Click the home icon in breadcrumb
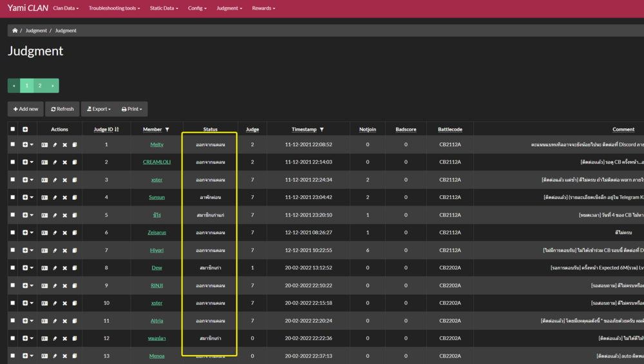This screenshot has height=364, width=644. [15, 30]
